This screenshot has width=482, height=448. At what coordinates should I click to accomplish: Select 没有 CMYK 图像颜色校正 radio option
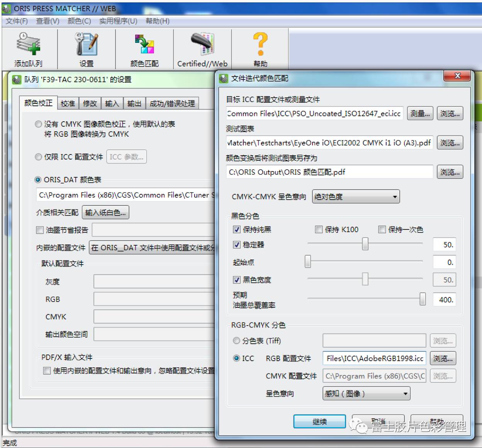click(38, 124)
